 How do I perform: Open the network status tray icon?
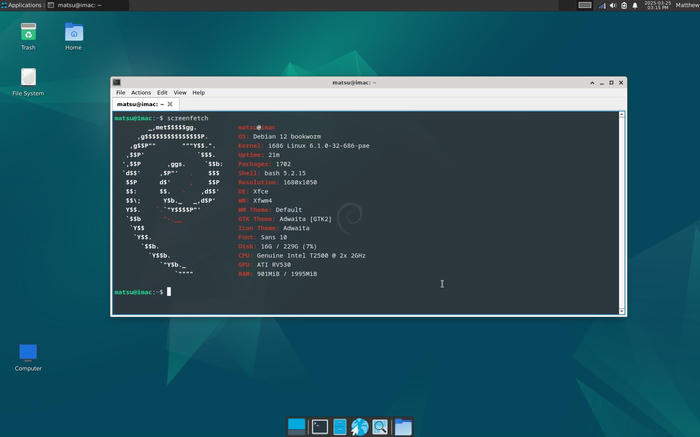tap(602, 5)
